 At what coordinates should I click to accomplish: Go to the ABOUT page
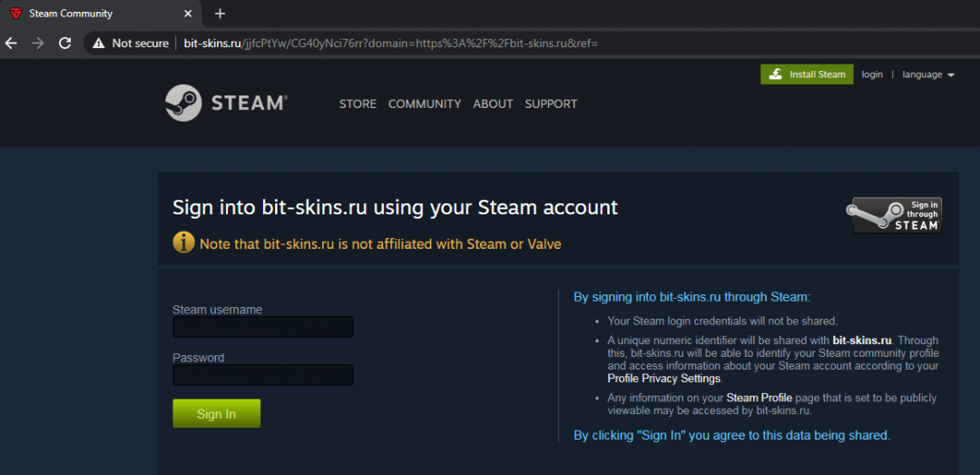coord(493,104)
